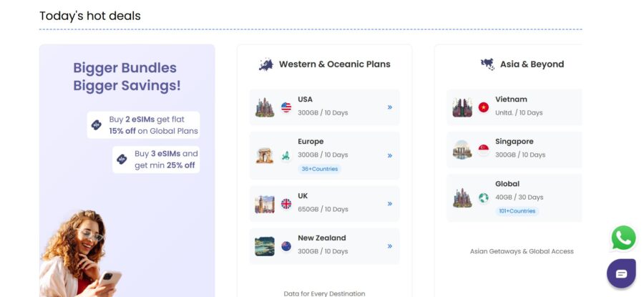Click New Zealand 300GB / 10 Days text
This screenshot has height=297, width=644.
pyautogui.click(x=323, y=251)
